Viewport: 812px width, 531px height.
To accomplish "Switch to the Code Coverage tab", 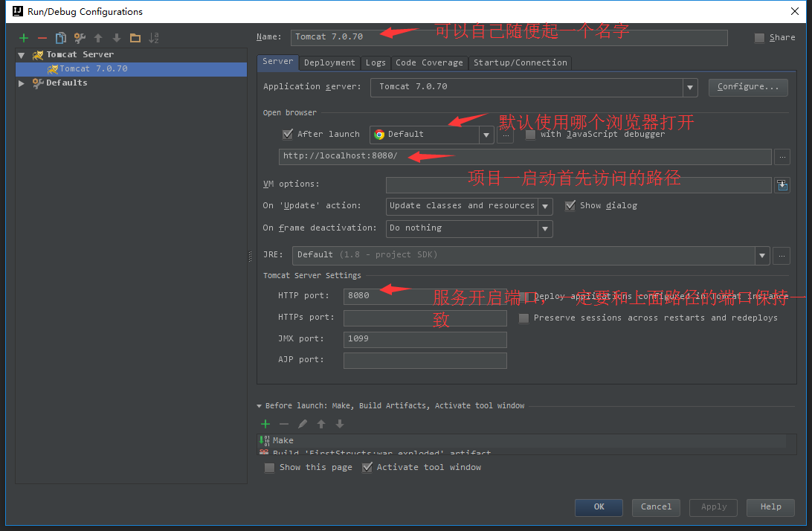I will [430, 62].
